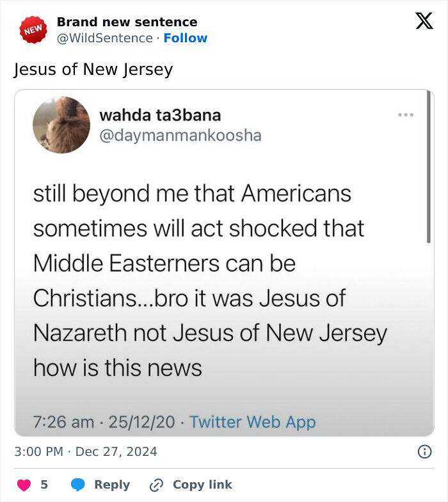Follow the WildSentence account
Image resolution: width=448 pixels, height=502 pixels.
(186, 38)
